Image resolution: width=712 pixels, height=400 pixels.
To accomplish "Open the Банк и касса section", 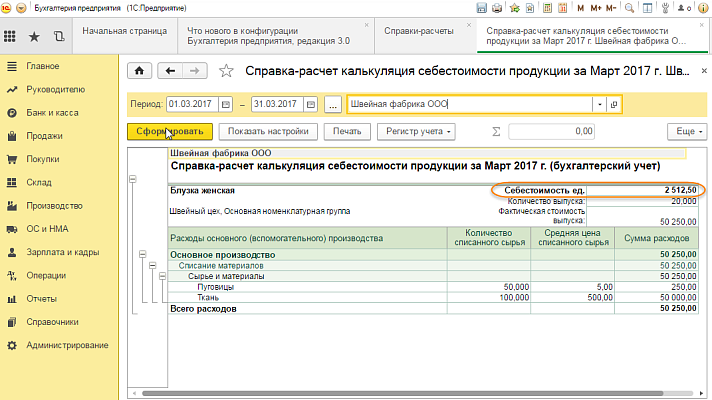I will (x=51, y=112).
